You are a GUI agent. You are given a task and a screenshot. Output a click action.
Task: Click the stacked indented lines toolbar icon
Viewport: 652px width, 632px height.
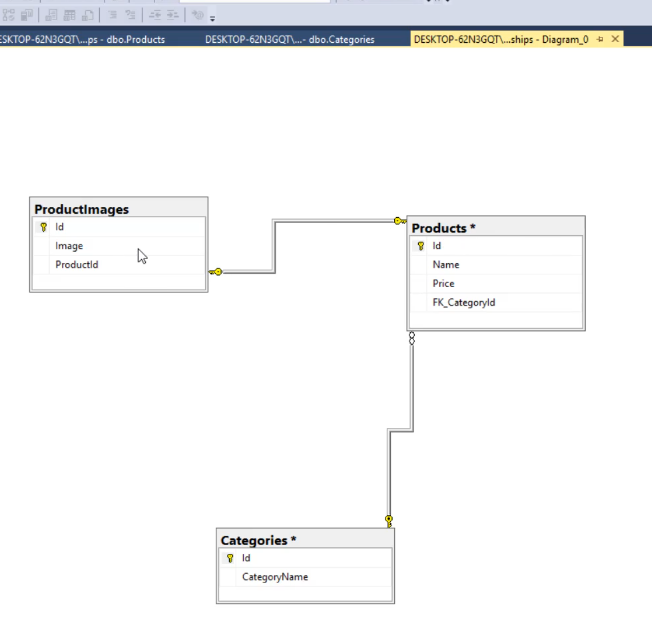pyautogui.click(x=112, y=15)
